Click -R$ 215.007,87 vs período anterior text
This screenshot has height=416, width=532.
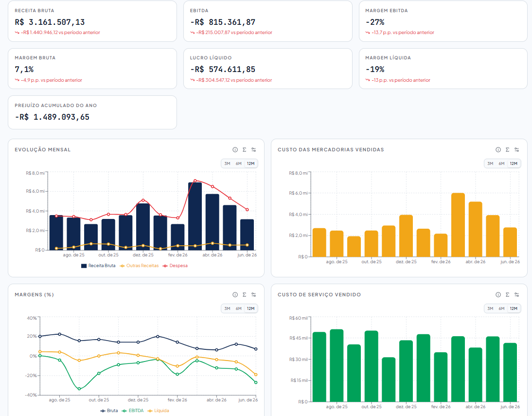[x=234, y=33]
